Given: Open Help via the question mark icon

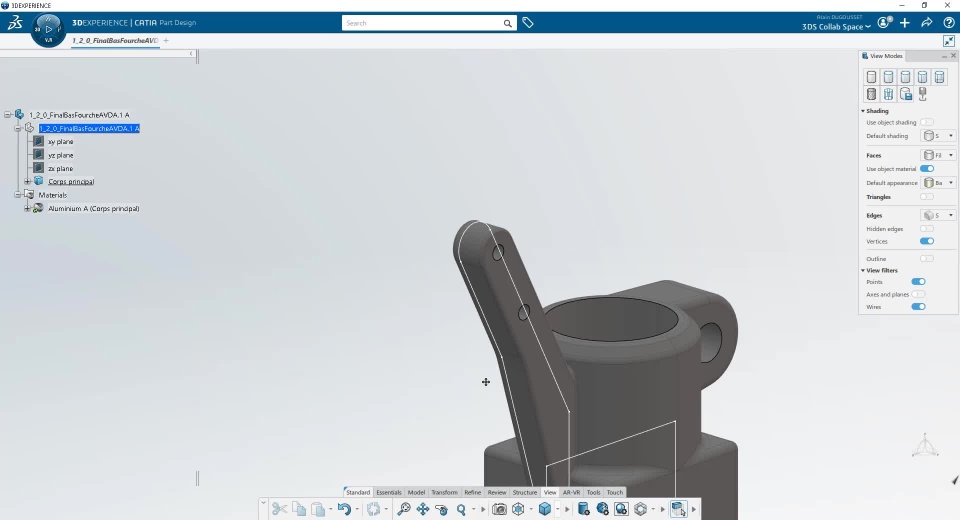Looking at the screenshot, I should click(949, 23).
